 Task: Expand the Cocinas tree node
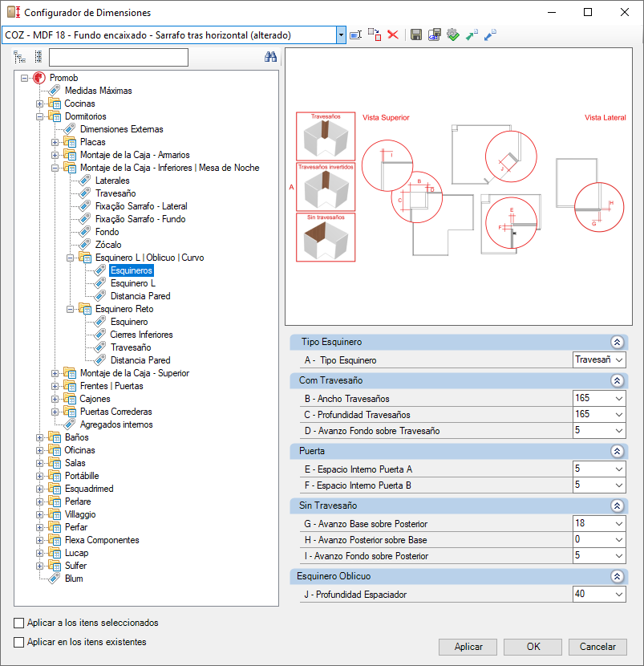click(x=39, y=104)
